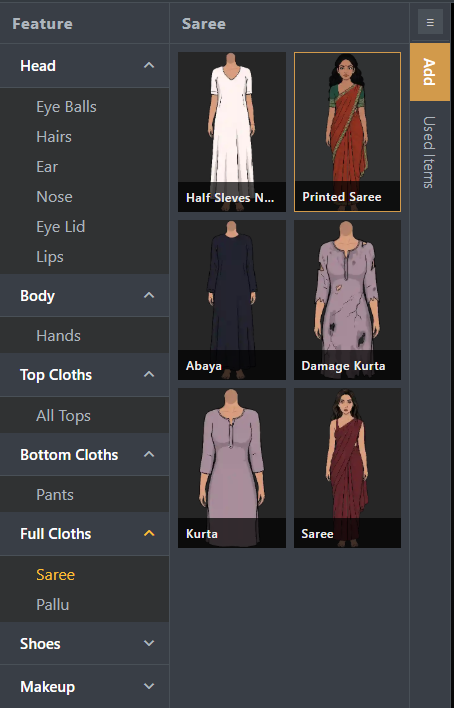Viewport: 454px width, 708px height.
Task: Click the Full Cloths header label
Action: click(x=56, y=534)
